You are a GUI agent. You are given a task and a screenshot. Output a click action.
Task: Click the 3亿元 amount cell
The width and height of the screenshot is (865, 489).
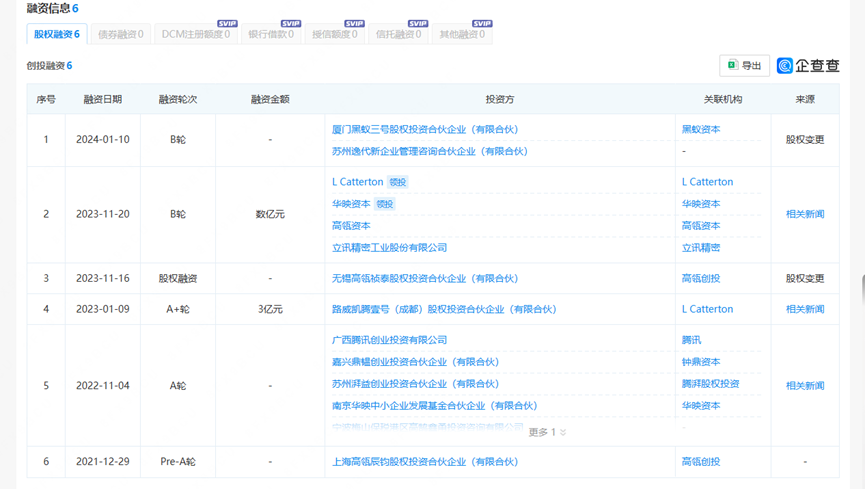270,309
